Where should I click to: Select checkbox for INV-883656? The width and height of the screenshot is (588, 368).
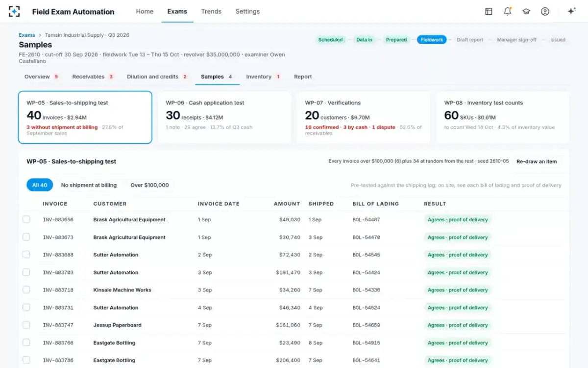pos(26,219)
